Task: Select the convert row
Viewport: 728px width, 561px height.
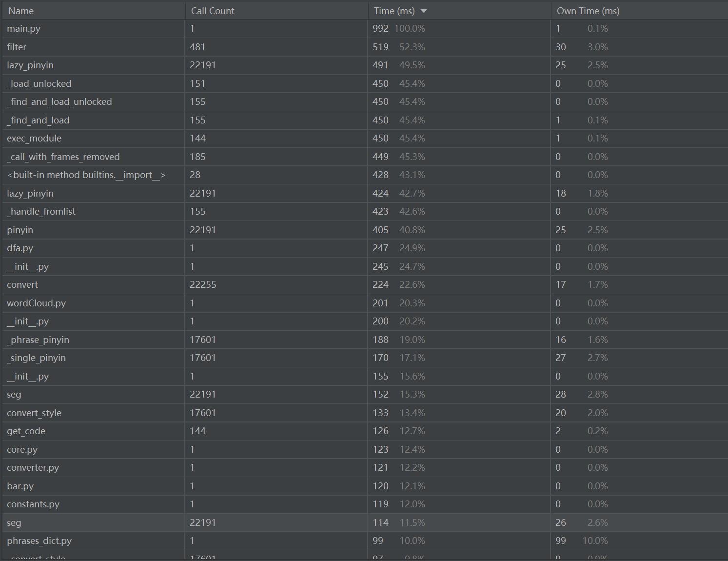Action: [365, 285]
